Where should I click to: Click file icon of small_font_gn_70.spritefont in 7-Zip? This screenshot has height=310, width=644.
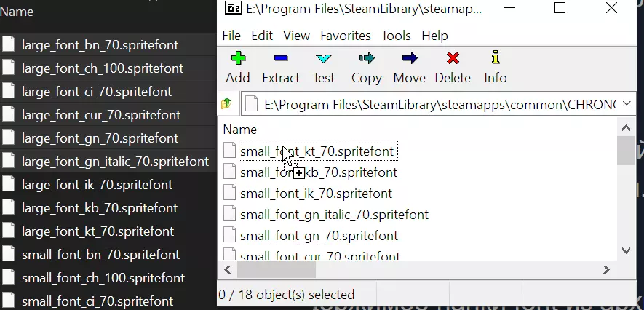[230, 235]
